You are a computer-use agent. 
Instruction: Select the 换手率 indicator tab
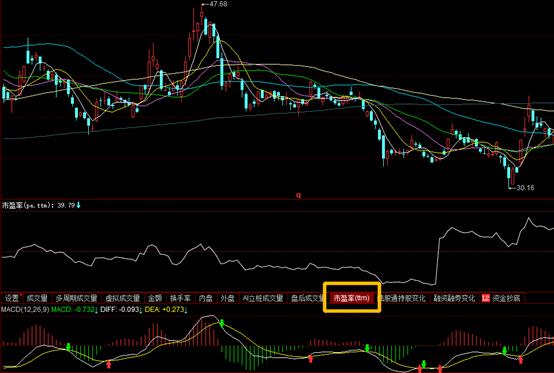[180, 298]
